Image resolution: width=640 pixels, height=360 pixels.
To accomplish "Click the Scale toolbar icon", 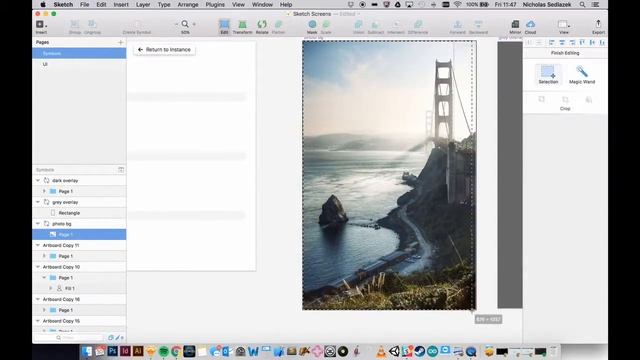I will click(326, 27).
